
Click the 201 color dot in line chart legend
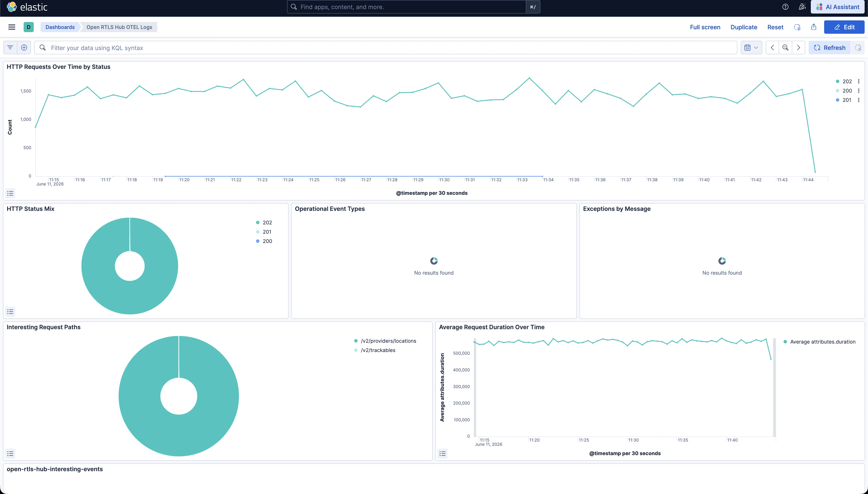pyautogui.click(x=837, y=100)
